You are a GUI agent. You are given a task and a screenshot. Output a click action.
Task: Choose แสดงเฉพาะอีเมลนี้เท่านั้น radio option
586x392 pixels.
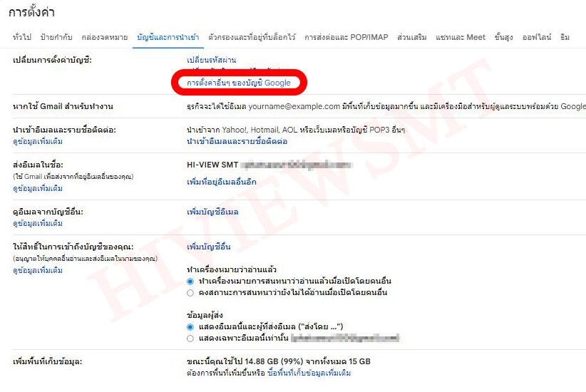(190, 338)
